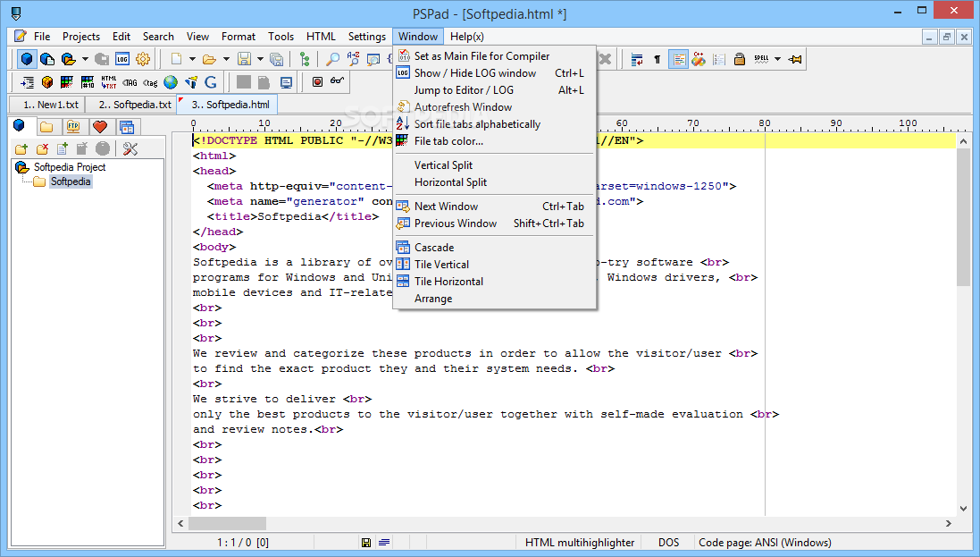This screenshot has width=980, height=557.
Task: Click the indent block icon in second toolbar
Action: [x=27, y=82]
